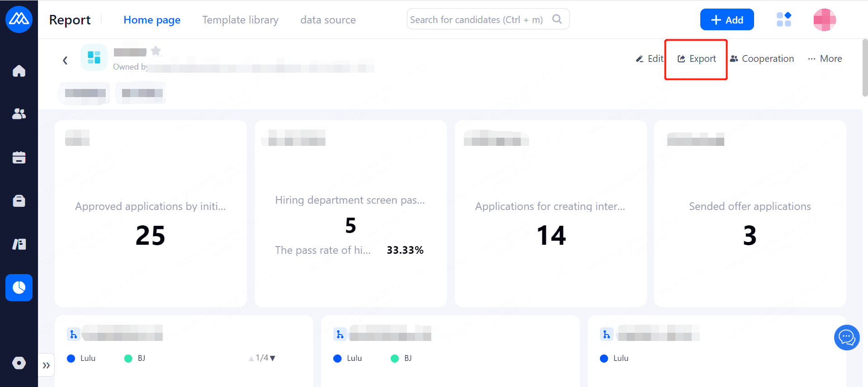
Task: Click the value 14 on interviews card
Action: coord(551,235)
